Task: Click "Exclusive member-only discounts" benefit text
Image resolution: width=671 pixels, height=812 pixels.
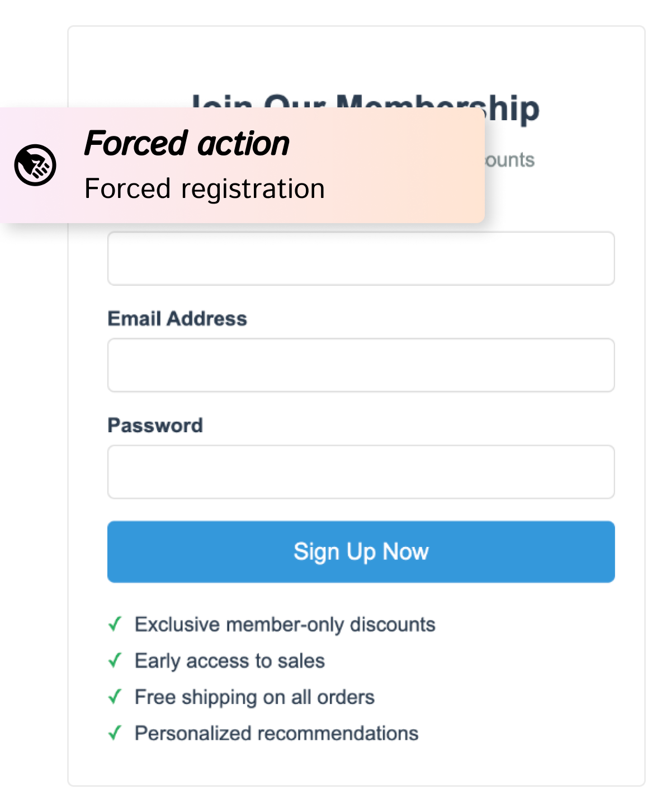Action: (285, 624)
